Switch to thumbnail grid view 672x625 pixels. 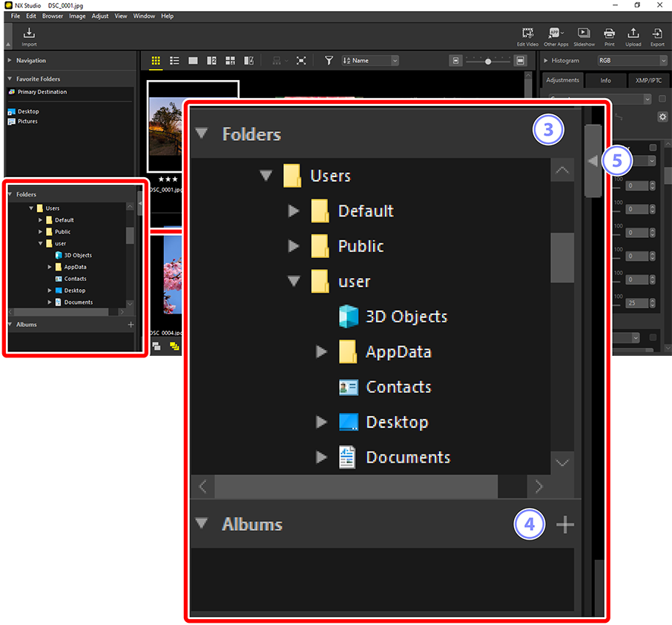pyautogui.click(x=156, y=61)
